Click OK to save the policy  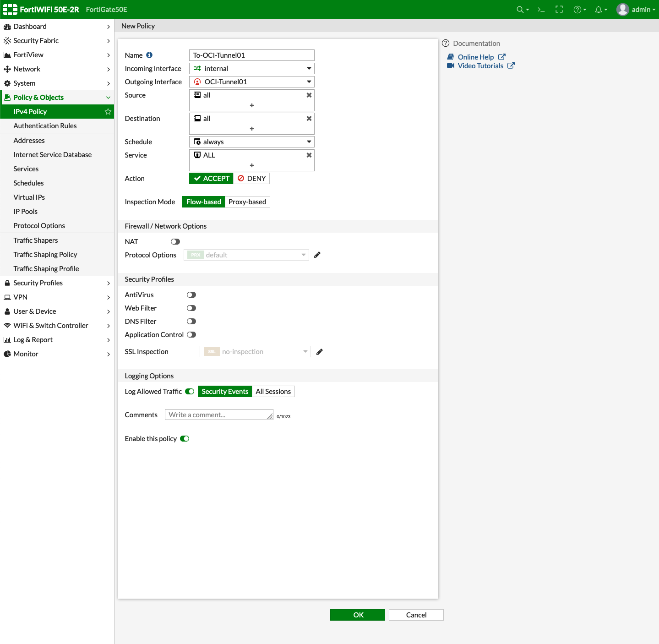coord(358,615)
